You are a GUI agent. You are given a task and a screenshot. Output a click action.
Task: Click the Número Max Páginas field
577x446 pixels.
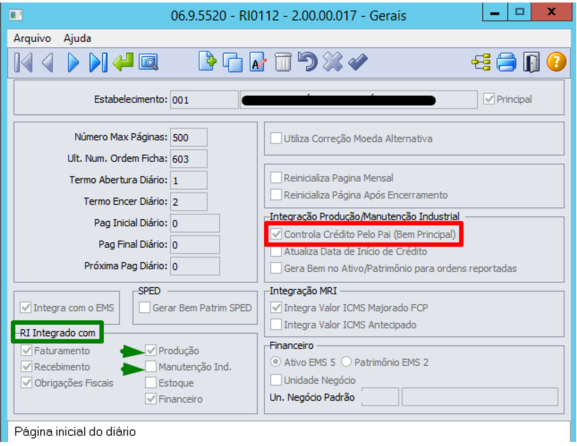click(x=189, y=137)
